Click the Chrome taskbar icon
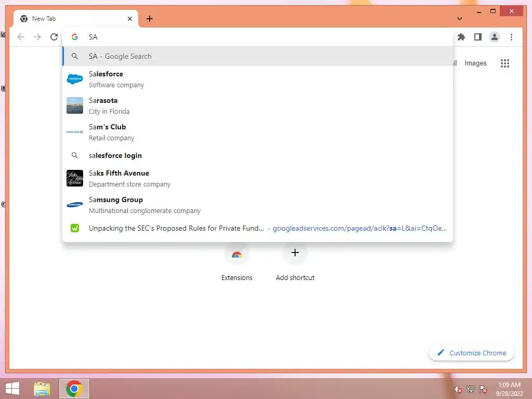 coord(74,389)
